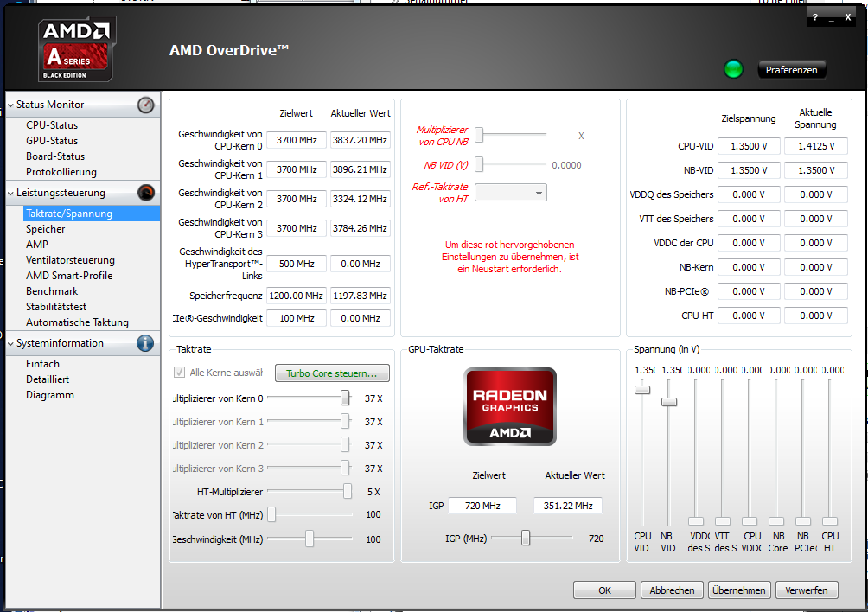This screenshot has width=868, height=612.
Task: Apply changes with Übernehmen
Action: click(x=739, y=590)
